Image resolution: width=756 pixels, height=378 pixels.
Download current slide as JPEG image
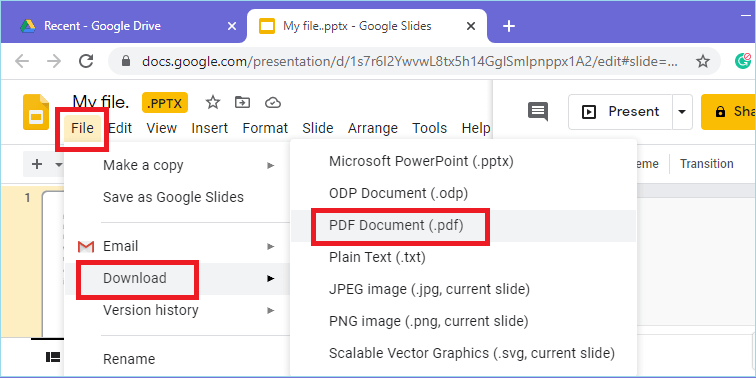[463, 289]
